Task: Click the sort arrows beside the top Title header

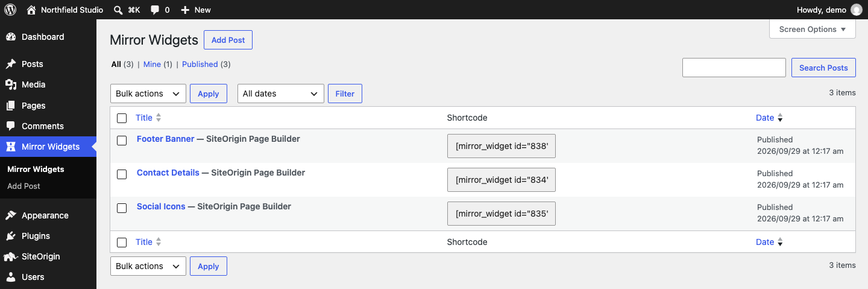Action: [159, 118]
